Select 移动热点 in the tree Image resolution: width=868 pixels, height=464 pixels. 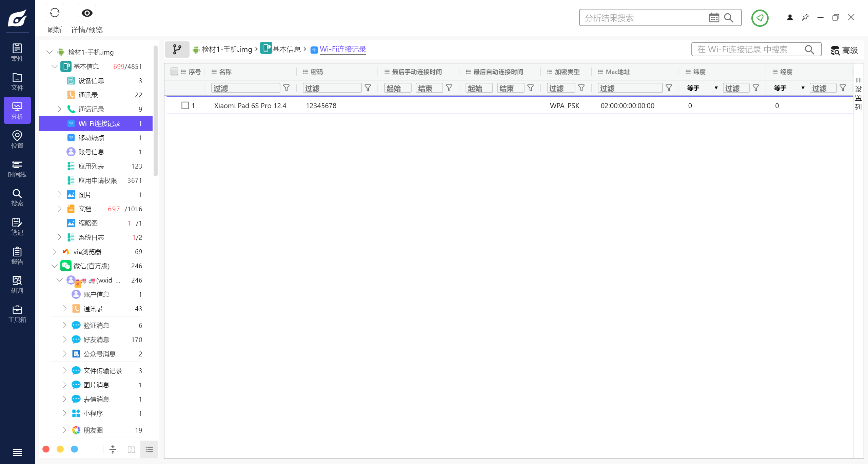[x=91, y=138]
